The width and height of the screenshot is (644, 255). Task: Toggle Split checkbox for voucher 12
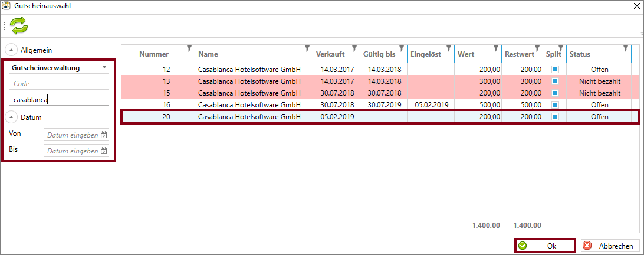click(556, 70)
